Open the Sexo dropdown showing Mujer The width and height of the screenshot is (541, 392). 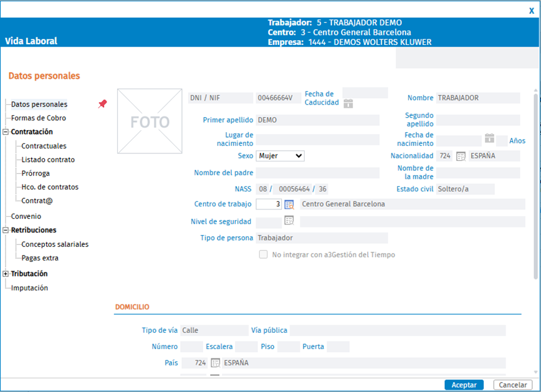pyautogui.click(x=280, y=156)
